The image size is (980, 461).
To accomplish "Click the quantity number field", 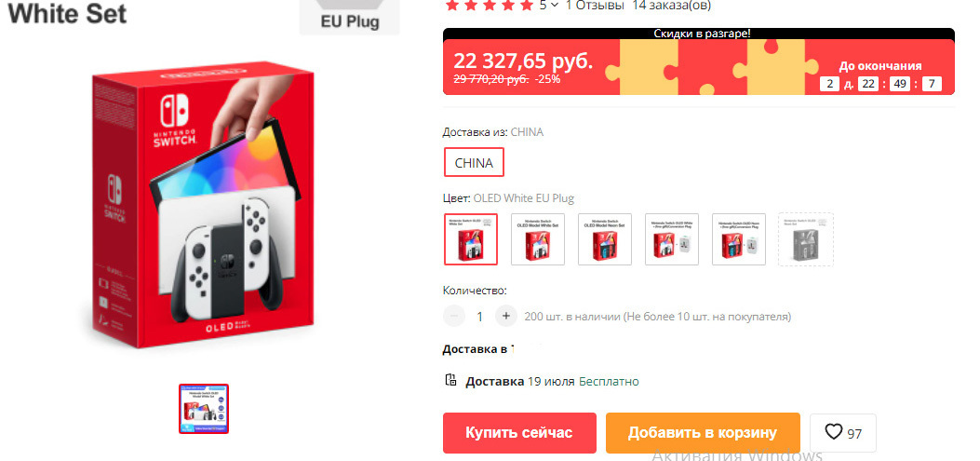I will point(480,317).
